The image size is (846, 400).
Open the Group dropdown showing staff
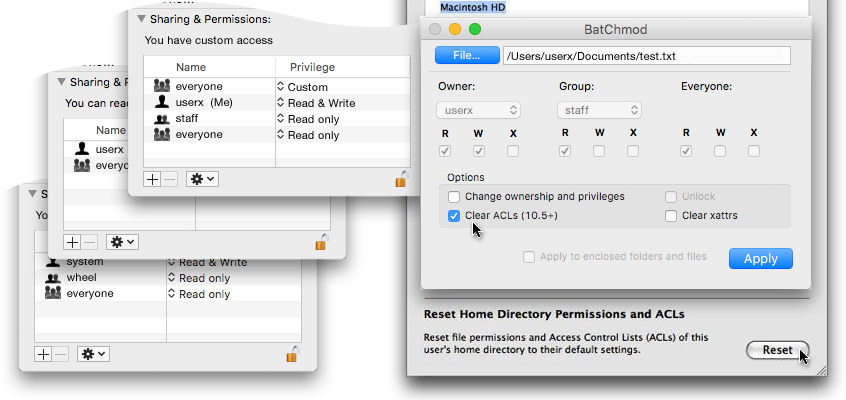click(599, 110)
